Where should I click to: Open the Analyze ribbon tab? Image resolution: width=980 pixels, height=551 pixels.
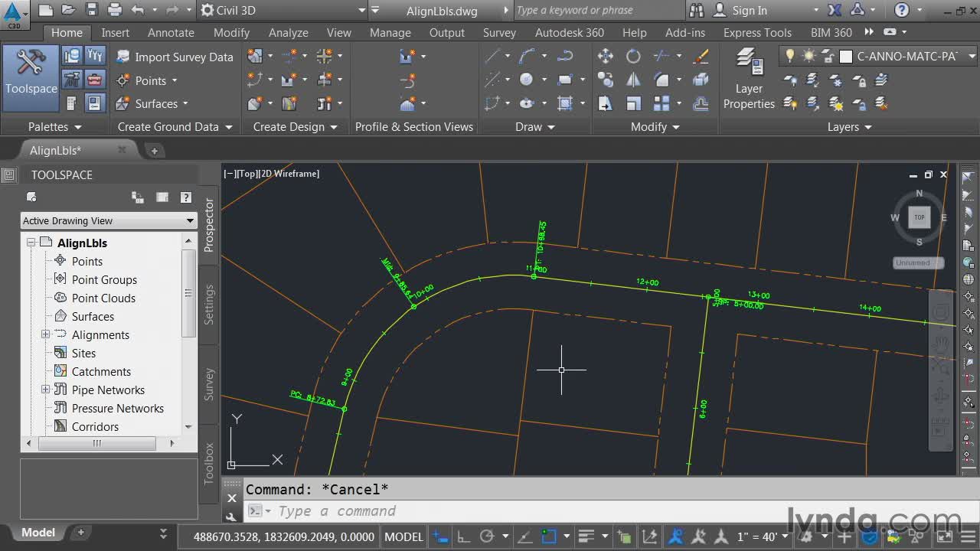tap(289, 32)
